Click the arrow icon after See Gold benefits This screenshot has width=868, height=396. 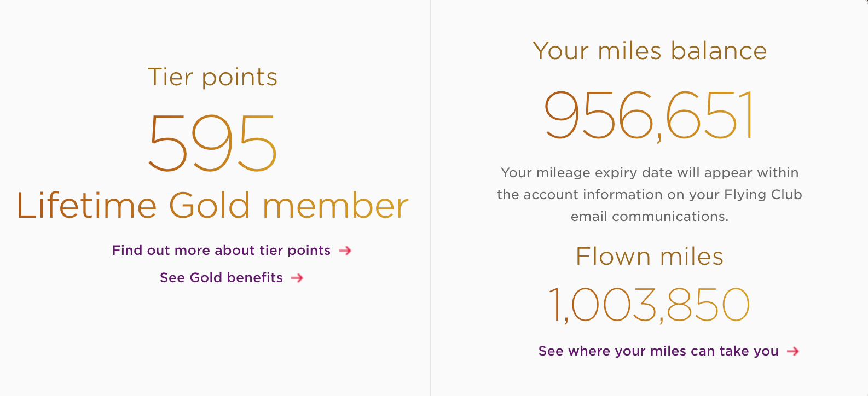(297, 278)
